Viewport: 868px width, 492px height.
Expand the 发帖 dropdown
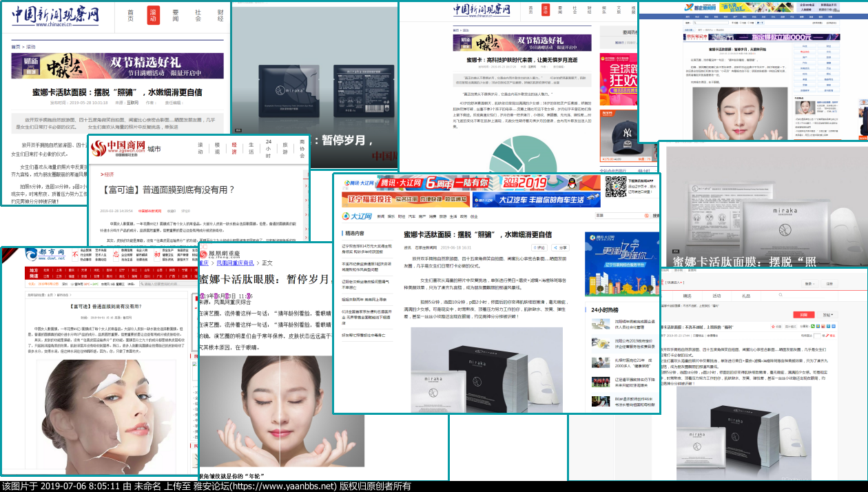[826, 315]
